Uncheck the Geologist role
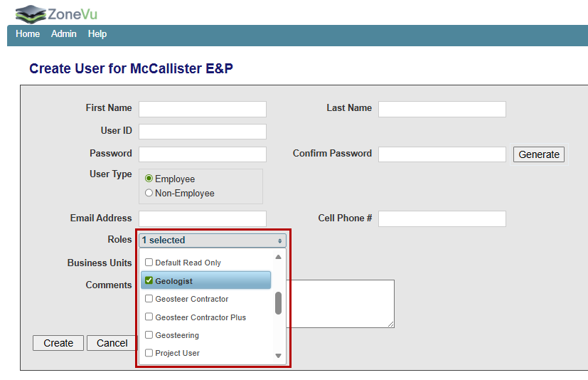The width and height of the screenshot is (588, 380). [x=149, y=280]
